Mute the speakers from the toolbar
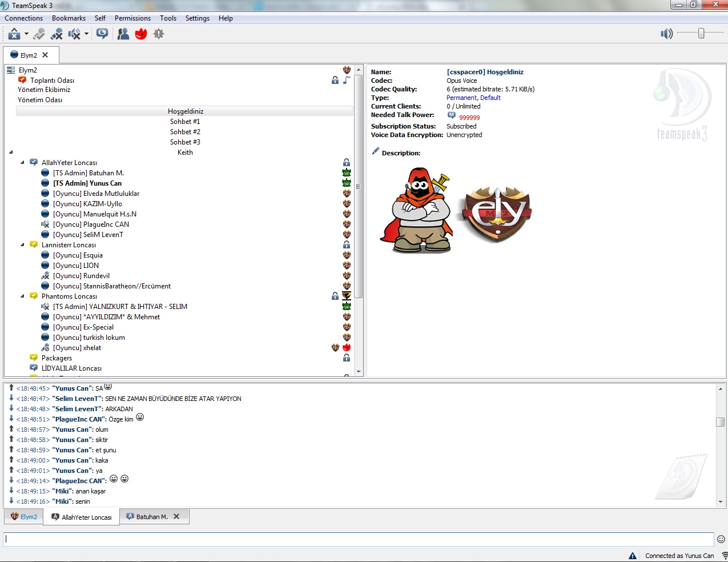Image resolution: width=728 pixels, height=562 pixels. (74, 34)
